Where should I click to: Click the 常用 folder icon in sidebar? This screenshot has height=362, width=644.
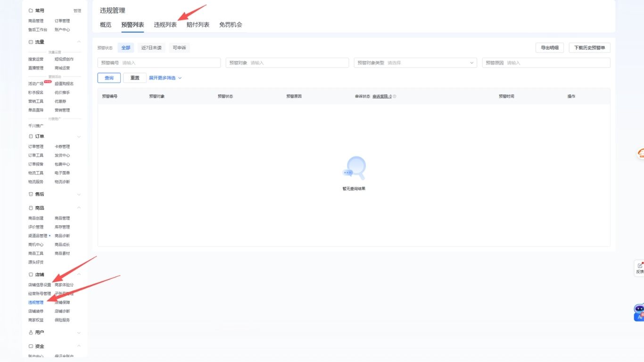click(31, 10)
